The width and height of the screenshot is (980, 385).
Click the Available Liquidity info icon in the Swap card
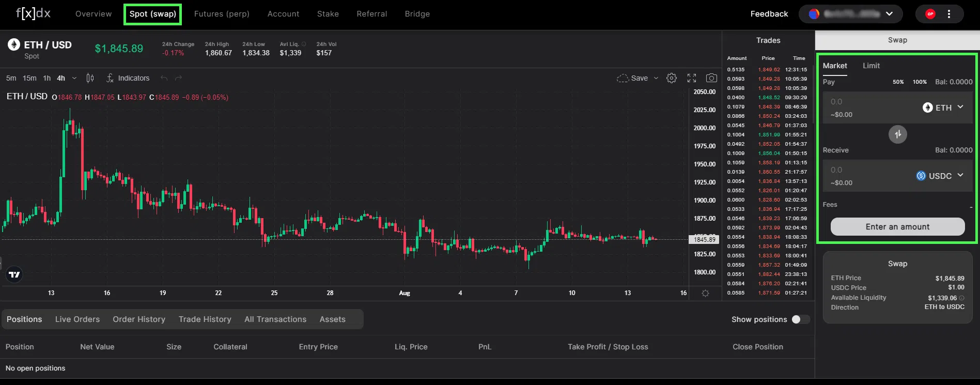[x=962, y=298]
